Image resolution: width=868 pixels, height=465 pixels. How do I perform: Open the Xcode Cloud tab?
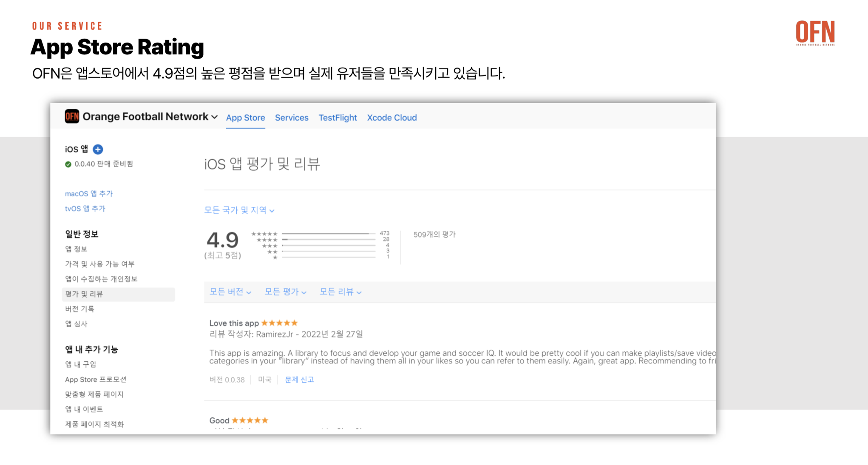pyautogui.click(x=392, y=118)
